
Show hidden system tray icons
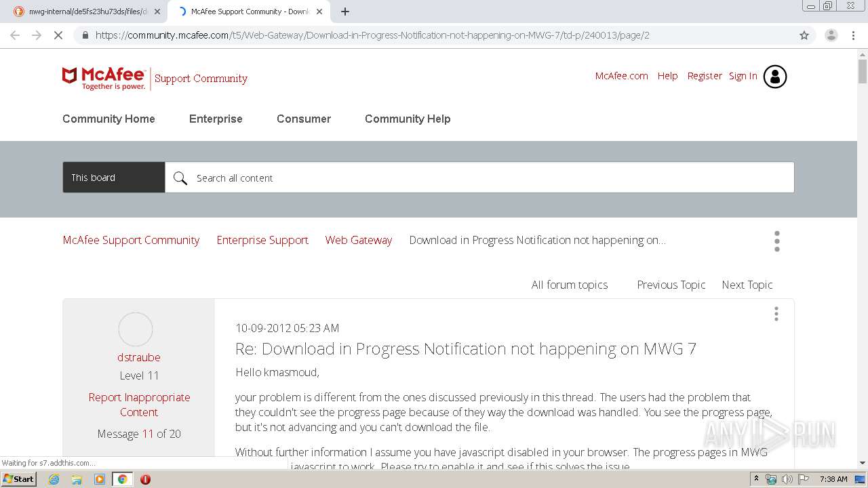(756, 479)
